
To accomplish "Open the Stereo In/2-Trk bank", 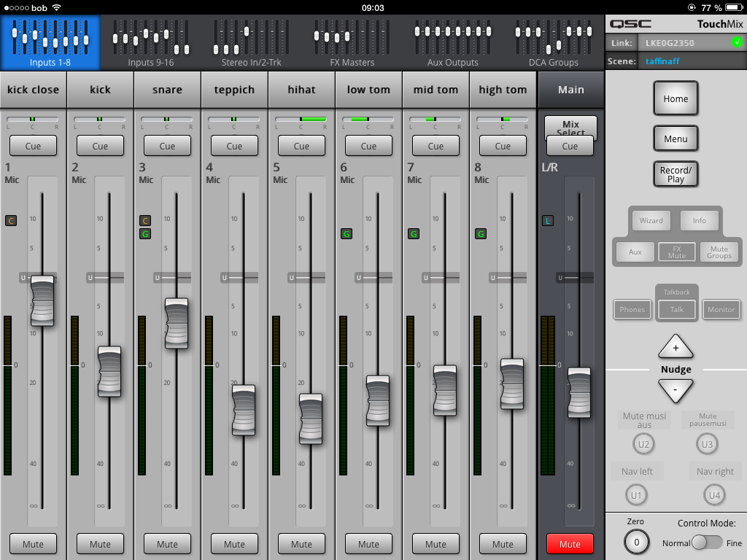I will pyautogui.click(x=251, y=43).
